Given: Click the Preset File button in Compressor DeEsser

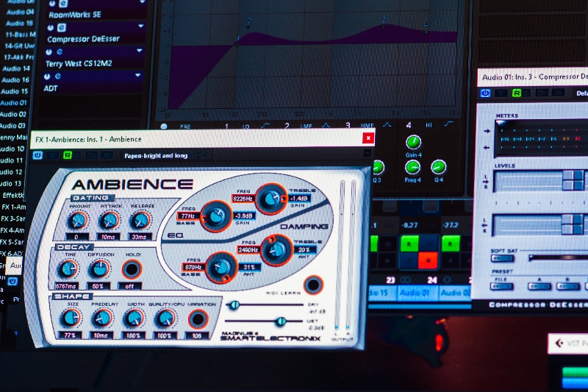Looking at the screenshot, I should click(x=502, y=287).
